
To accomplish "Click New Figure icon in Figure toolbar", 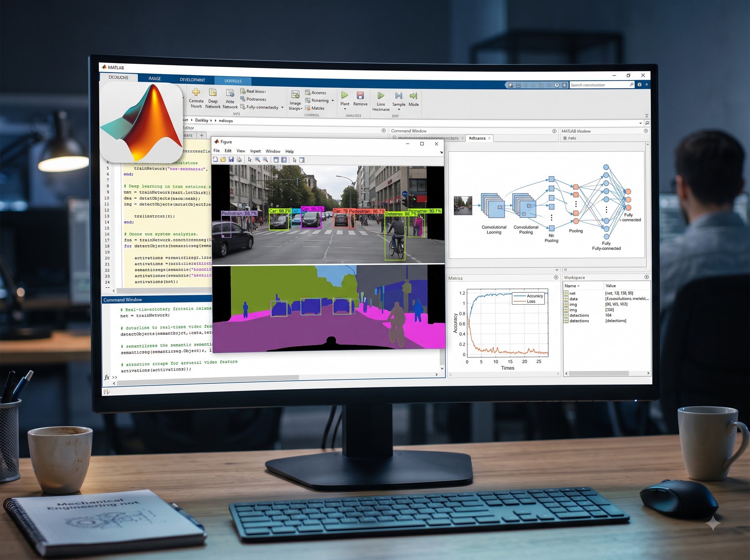I will coord(215,159).
